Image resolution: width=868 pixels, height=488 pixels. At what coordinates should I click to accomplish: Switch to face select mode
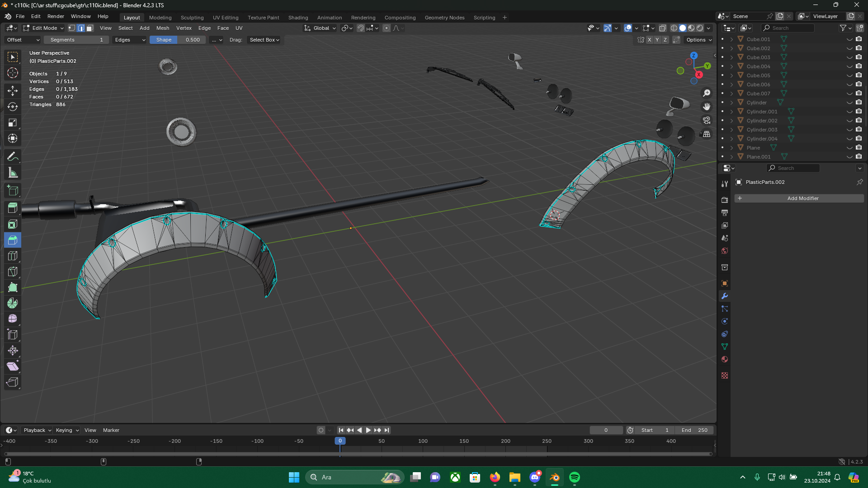tap(90, 28)
